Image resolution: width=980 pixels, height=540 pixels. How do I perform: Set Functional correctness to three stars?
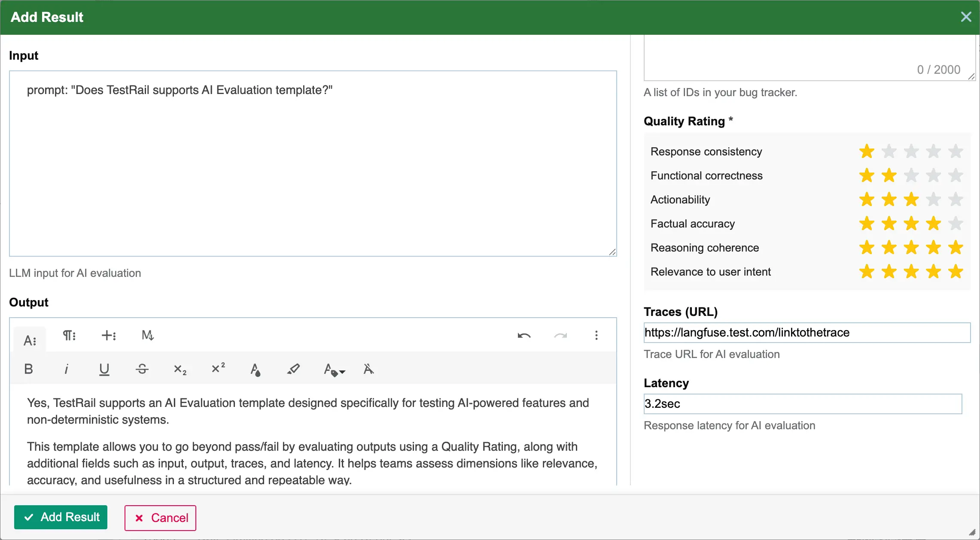[911, 175]
